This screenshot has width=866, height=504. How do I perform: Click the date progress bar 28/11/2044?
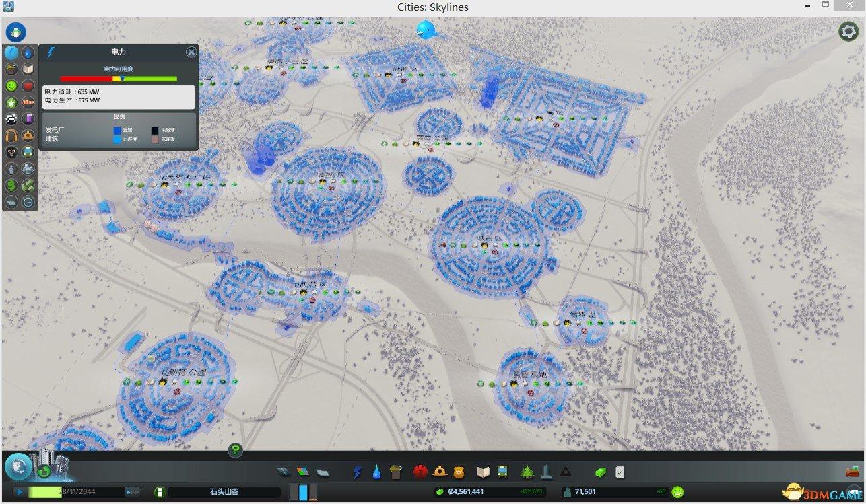[x=76, y=492]
